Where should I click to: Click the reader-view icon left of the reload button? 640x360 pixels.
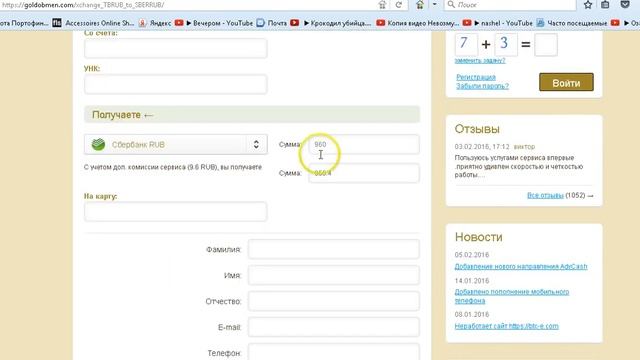382,5
